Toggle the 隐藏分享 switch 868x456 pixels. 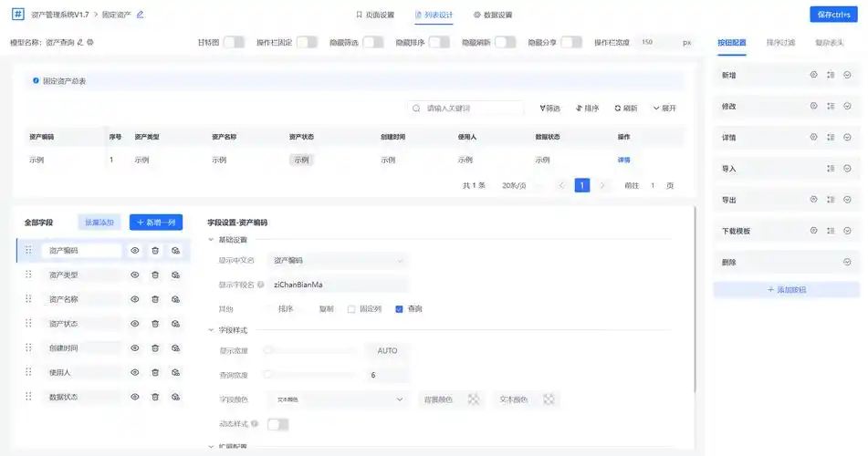(571, 42)
